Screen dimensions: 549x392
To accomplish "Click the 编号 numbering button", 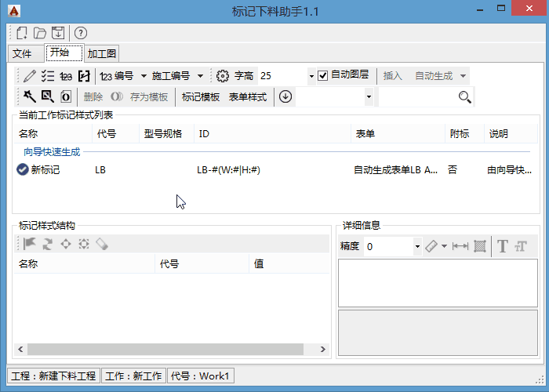I will [116, 75].
